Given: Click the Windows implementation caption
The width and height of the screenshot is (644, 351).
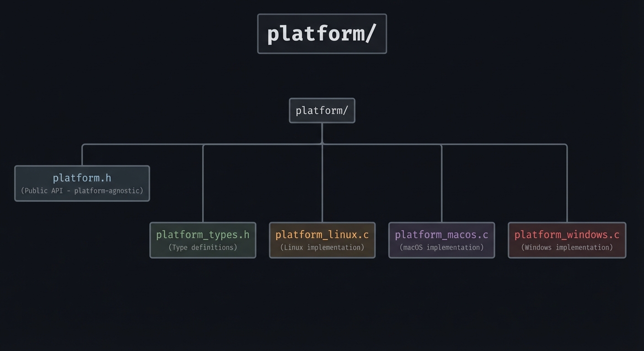Looking at the screenshot, I should coord(567,247).
